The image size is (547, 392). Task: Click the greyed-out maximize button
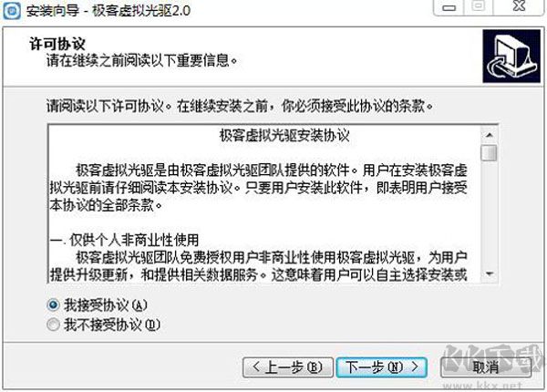(479, 6)
